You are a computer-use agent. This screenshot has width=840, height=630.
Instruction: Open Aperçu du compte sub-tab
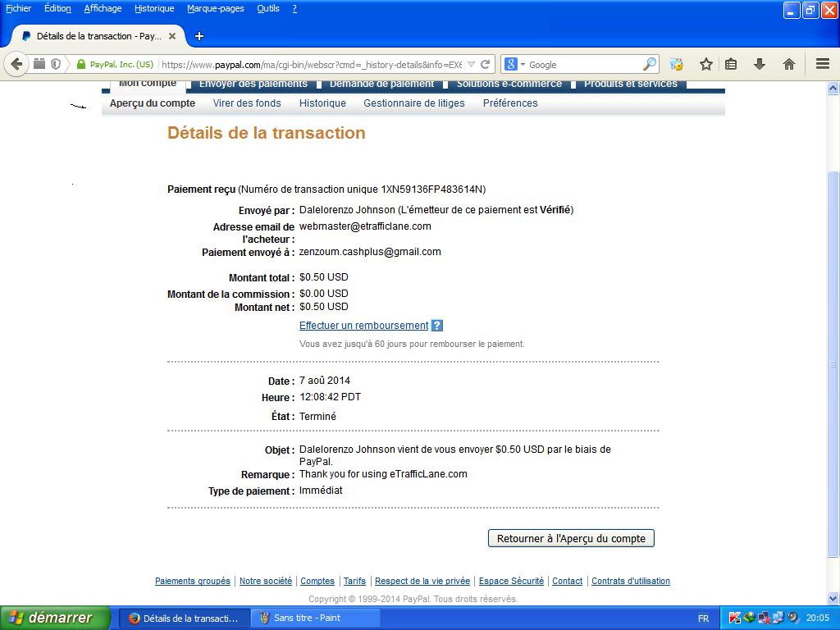pyautogui.click(x=152, y=103)
